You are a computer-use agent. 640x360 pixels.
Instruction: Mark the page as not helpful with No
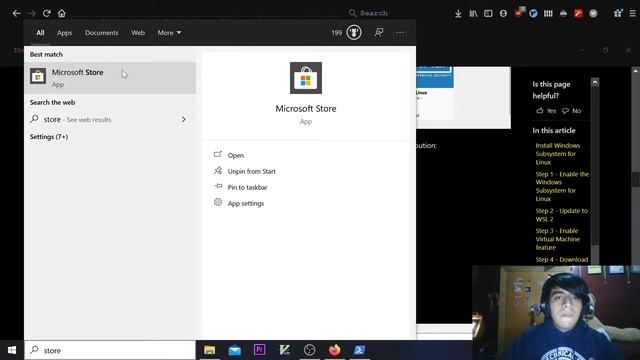pyautogui.click(x=571, y=111)
